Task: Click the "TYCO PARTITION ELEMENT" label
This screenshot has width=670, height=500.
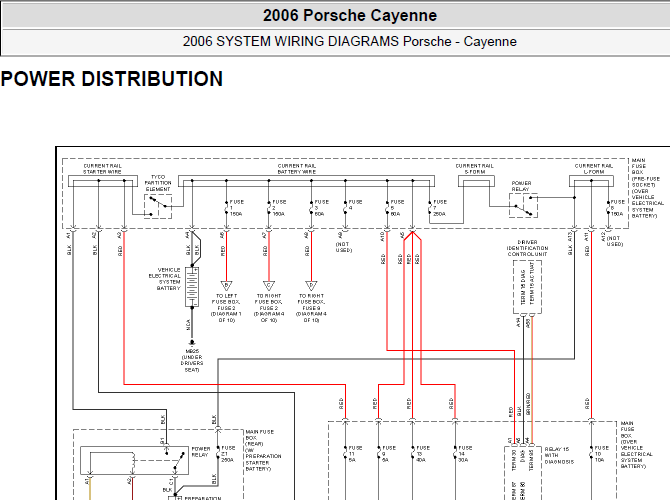Action: click(158, 183)
